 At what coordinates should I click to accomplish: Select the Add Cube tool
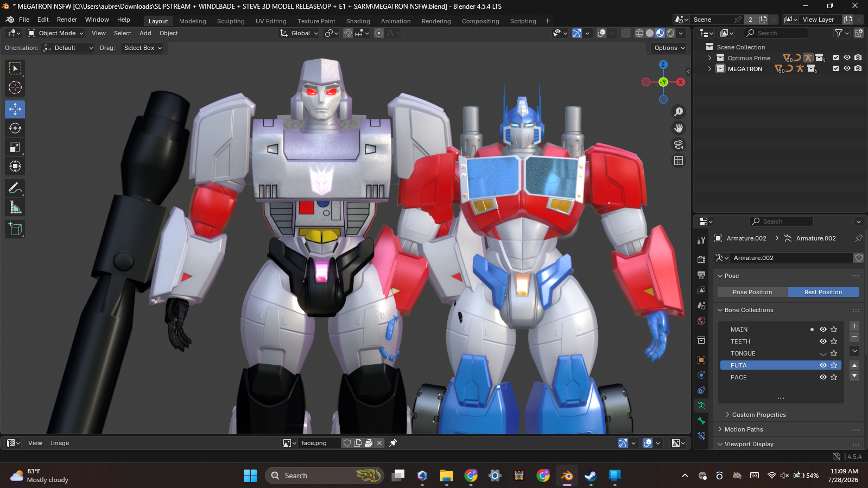point(15,229)
